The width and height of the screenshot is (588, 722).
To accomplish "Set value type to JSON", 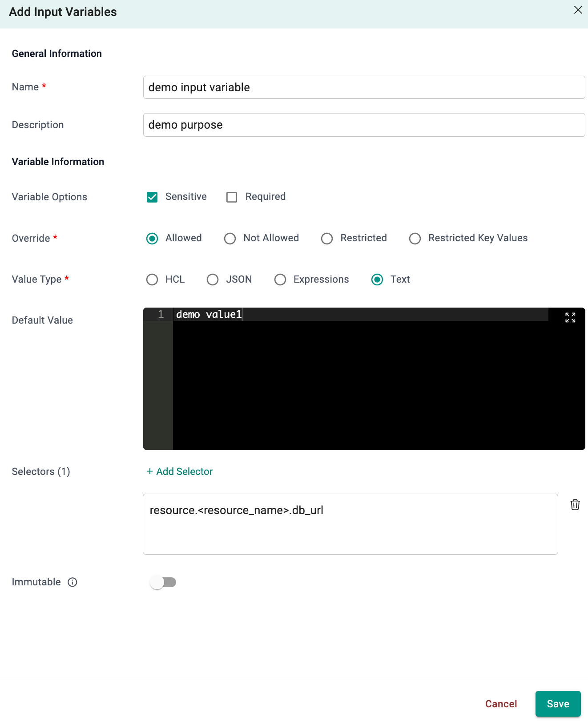I will [213, 280].
